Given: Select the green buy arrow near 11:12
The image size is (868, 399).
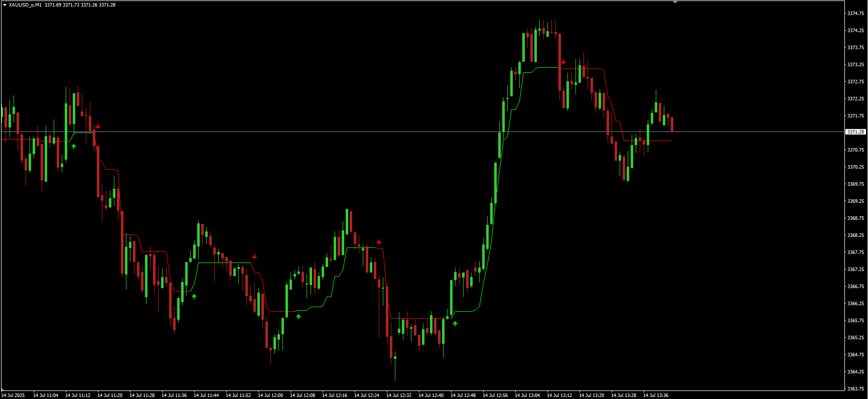Looking at the screenshot, I should (74, 147).
